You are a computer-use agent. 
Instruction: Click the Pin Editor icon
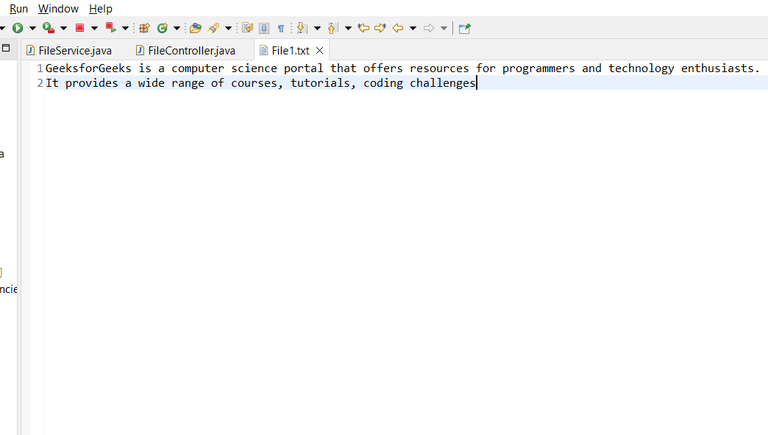tap(464, 28)
